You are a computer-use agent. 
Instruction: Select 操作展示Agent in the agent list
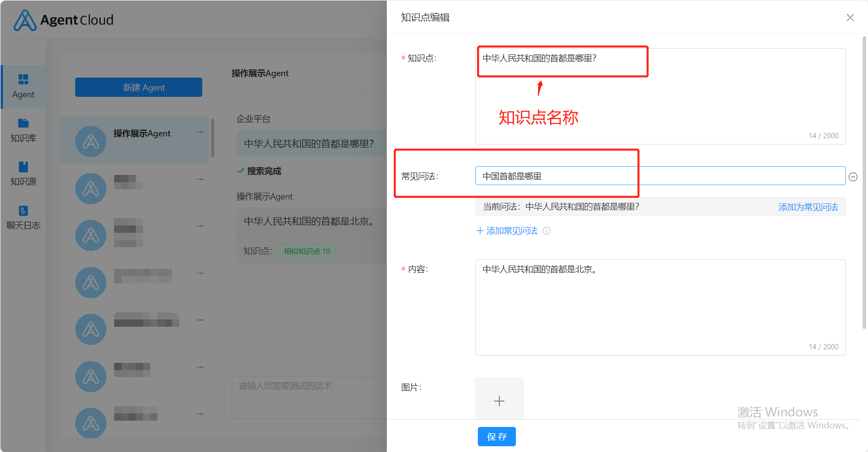135,140
